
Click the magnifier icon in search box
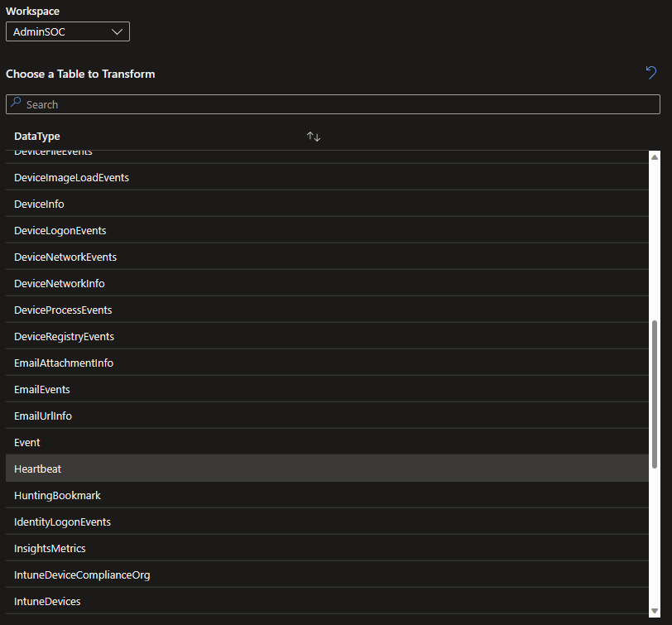coord(16,103)
